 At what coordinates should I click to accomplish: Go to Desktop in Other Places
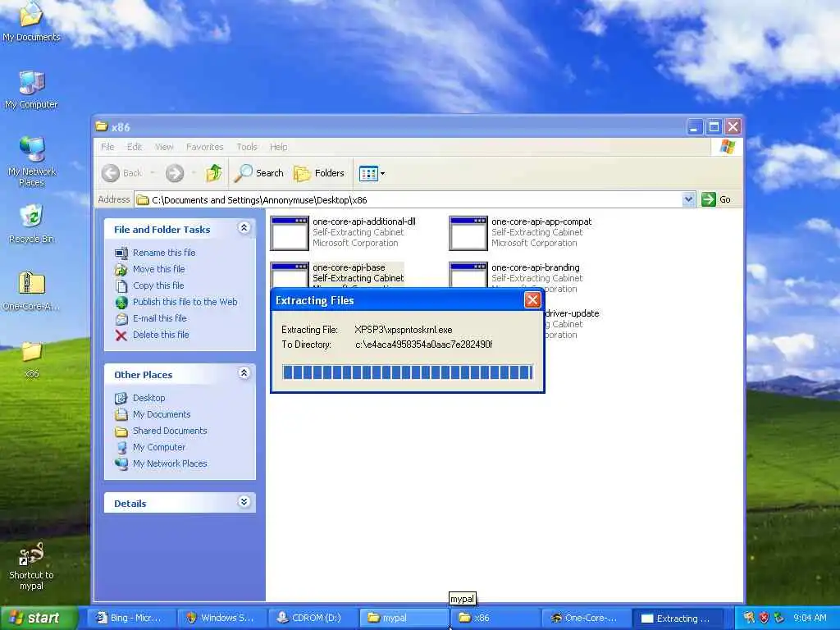(139, 398)
